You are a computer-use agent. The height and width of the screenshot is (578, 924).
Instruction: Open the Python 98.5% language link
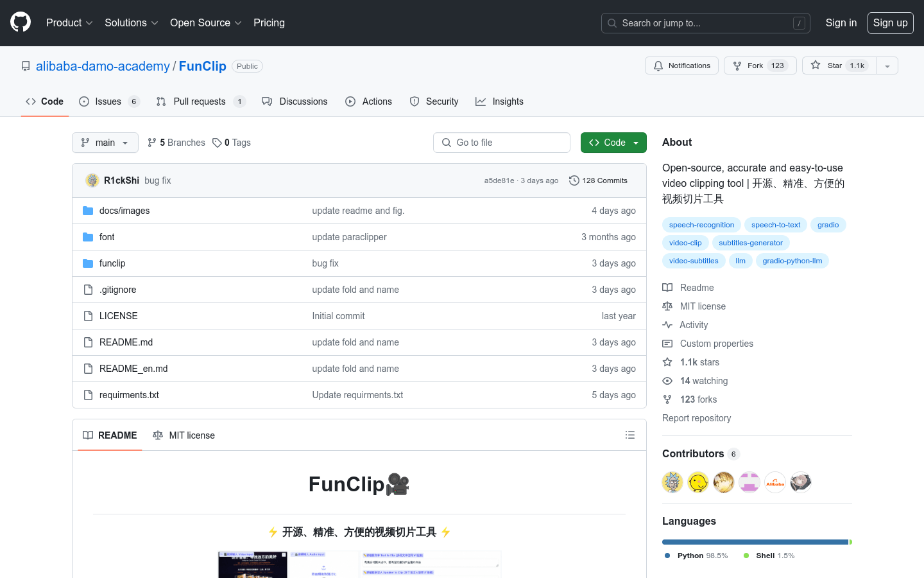click(696, 556)
